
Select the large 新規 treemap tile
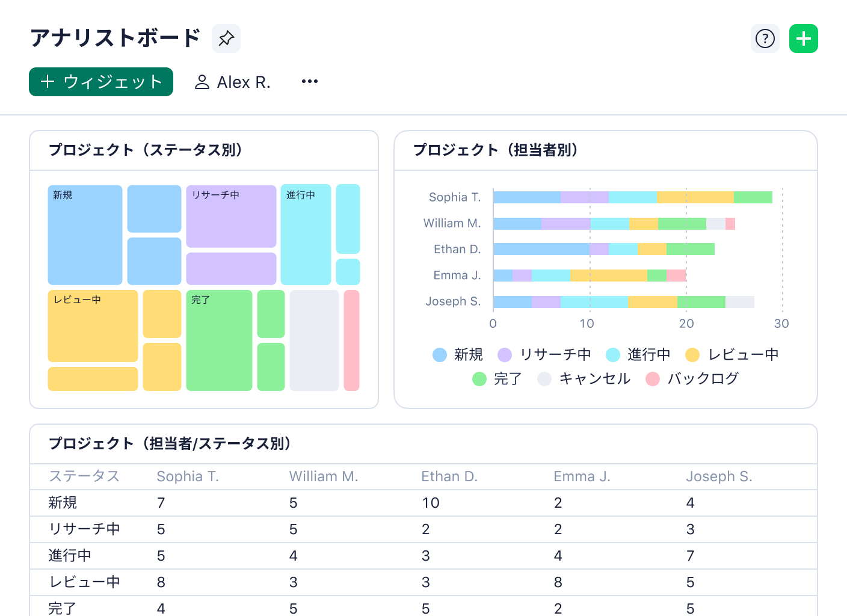[85, 235]
